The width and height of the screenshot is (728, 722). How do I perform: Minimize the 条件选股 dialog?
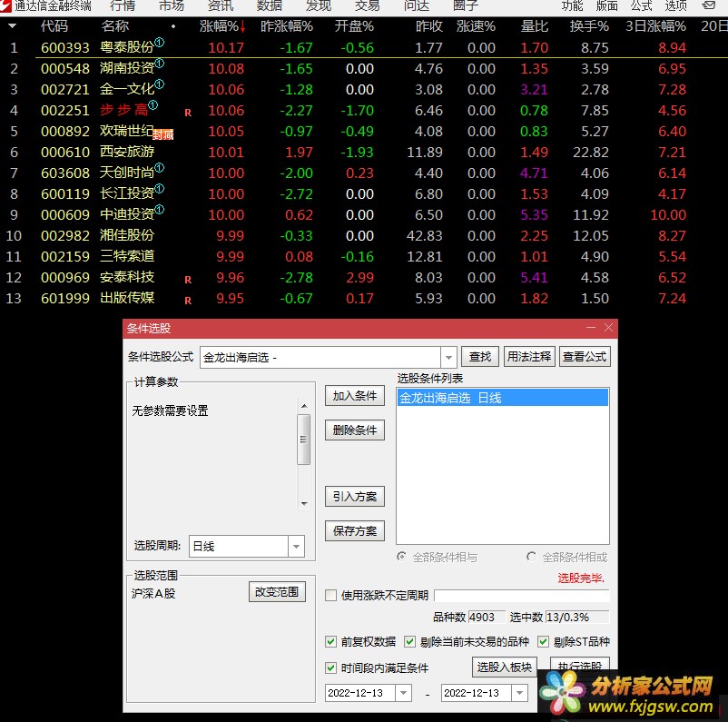(591, 328)
